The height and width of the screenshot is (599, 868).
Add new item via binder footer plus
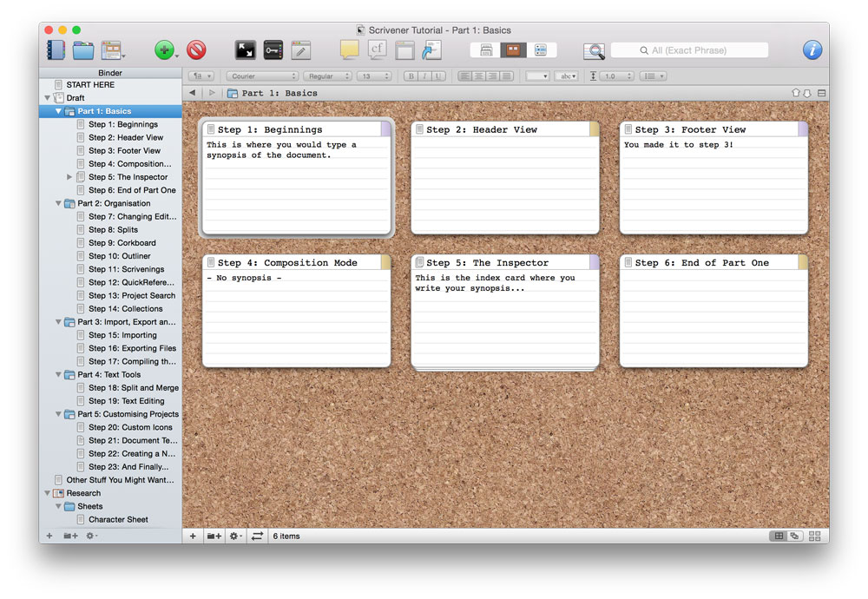pyautogui.click(x=49, y=536)
